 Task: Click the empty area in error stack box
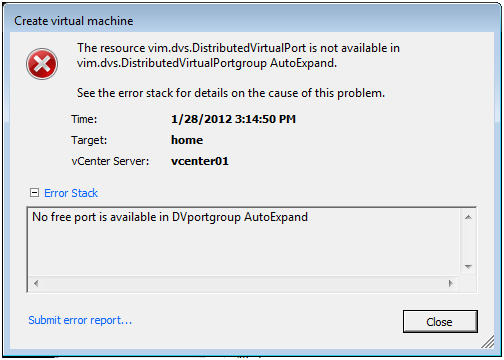coord(243,252)
